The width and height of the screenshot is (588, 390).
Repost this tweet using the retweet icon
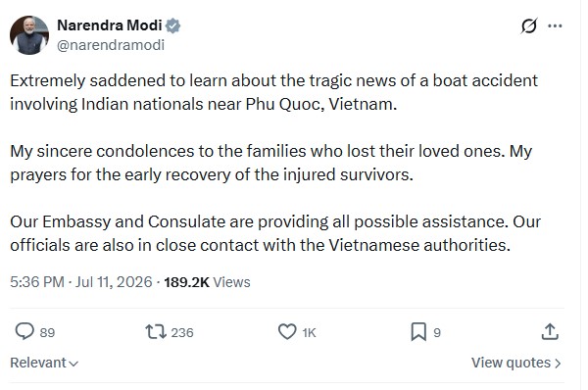(x=156, y=332)
